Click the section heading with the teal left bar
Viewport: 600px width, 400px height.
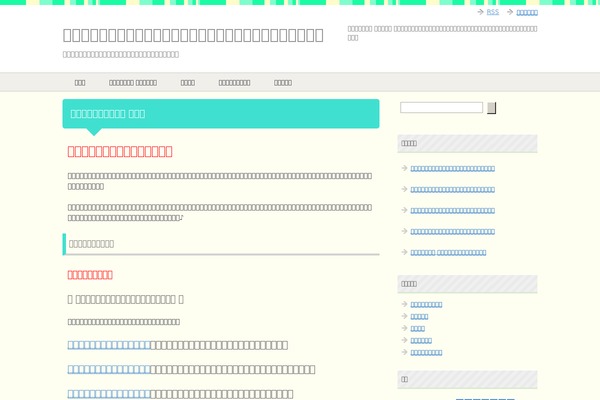point(91,244)
